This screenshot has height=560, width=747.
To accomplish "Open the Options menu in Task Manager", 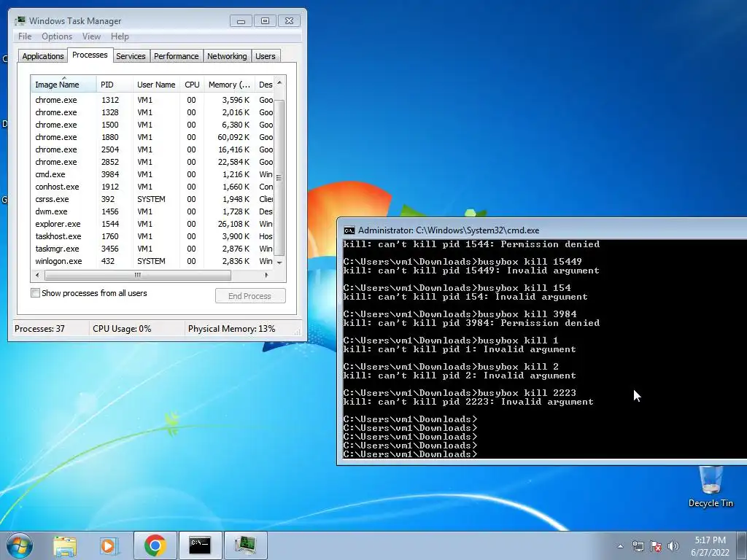I will [57, 36].
